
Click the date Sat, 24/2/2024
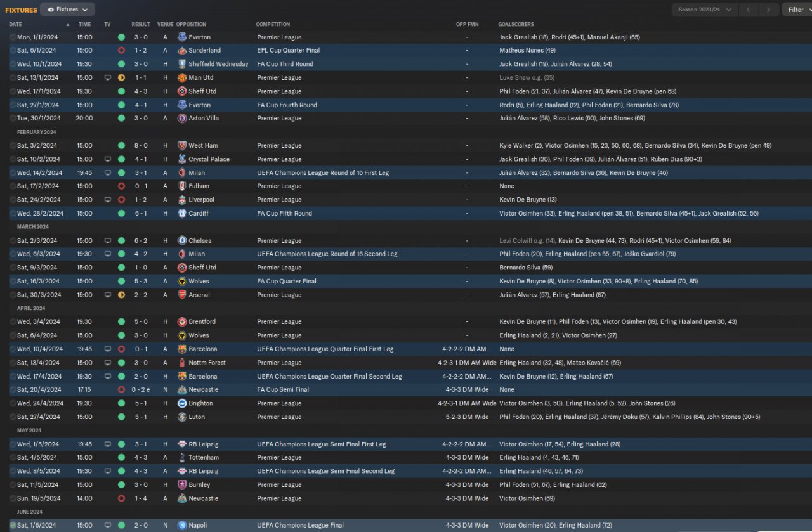click(39, 200)
